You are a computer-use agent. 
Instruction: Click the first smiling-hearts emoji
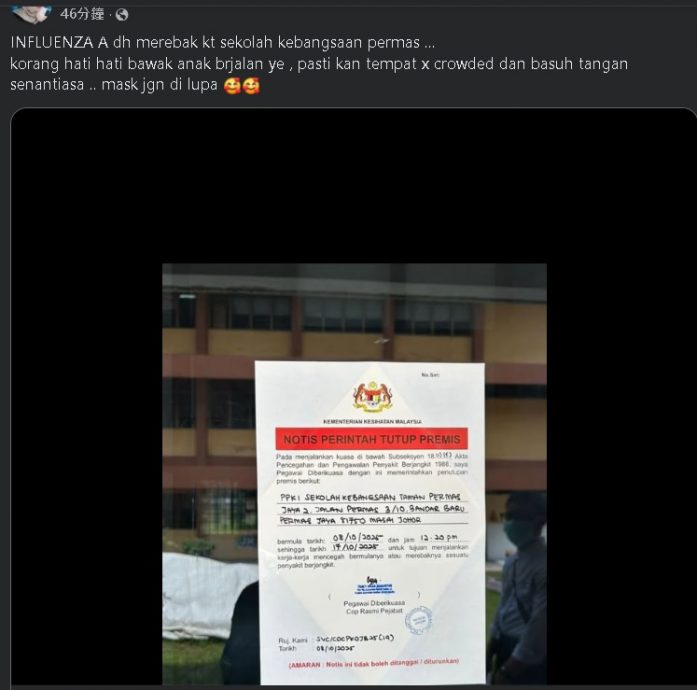click(x=232, y=85)
